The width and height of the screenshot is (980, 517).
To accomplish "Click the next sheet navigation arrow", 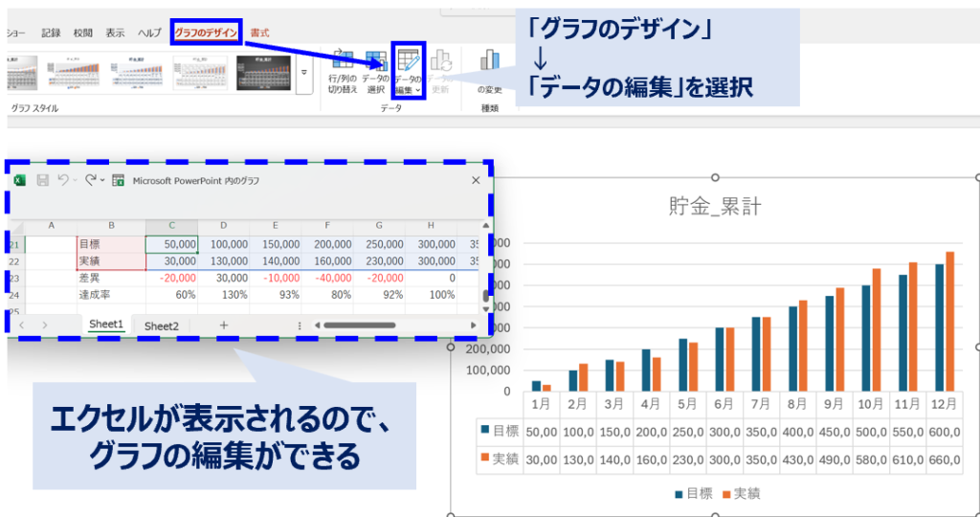I will pos(44,326).
